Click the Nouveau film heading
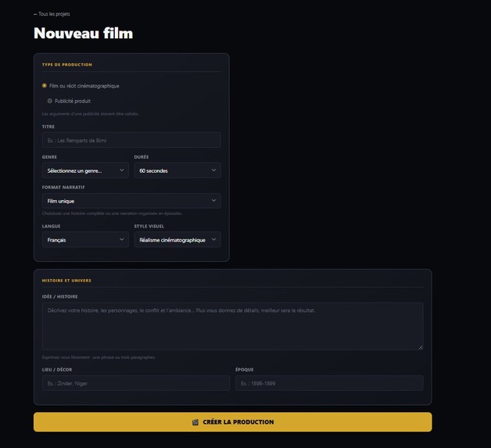This screenshot has height=448, width=491. tap(84, 33)
